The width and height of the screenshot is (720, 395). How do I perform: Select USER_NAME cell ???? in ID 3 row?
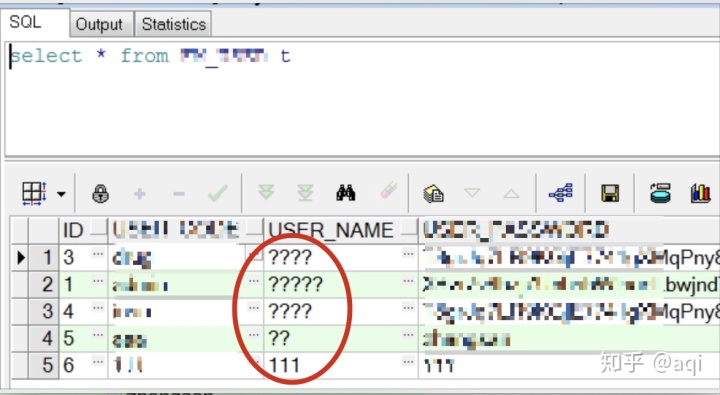(340, 257)
